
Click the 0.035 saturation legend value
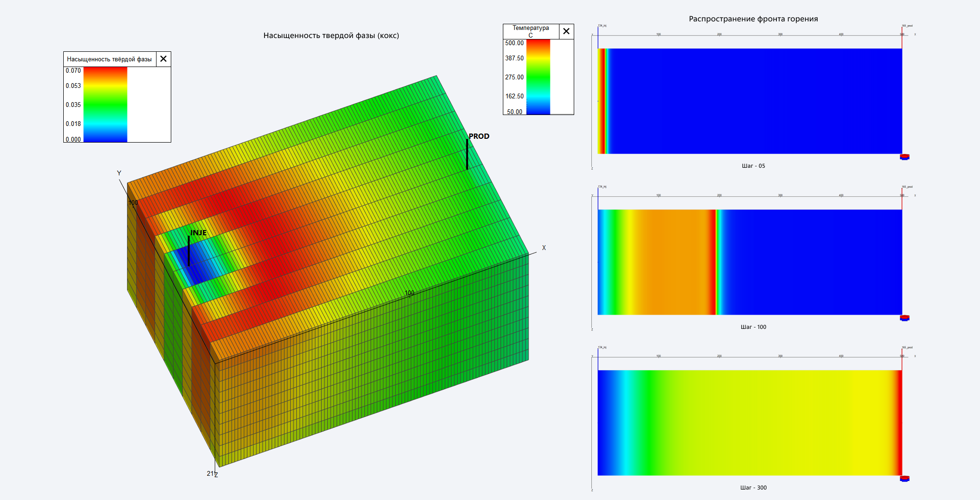coord(73,105)
